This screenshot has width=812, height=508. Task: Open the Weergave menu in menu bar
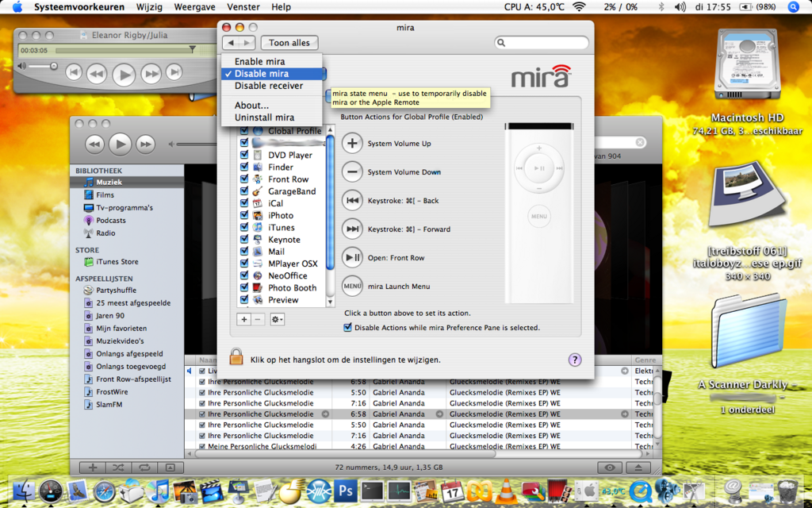[x=195, y=7]
